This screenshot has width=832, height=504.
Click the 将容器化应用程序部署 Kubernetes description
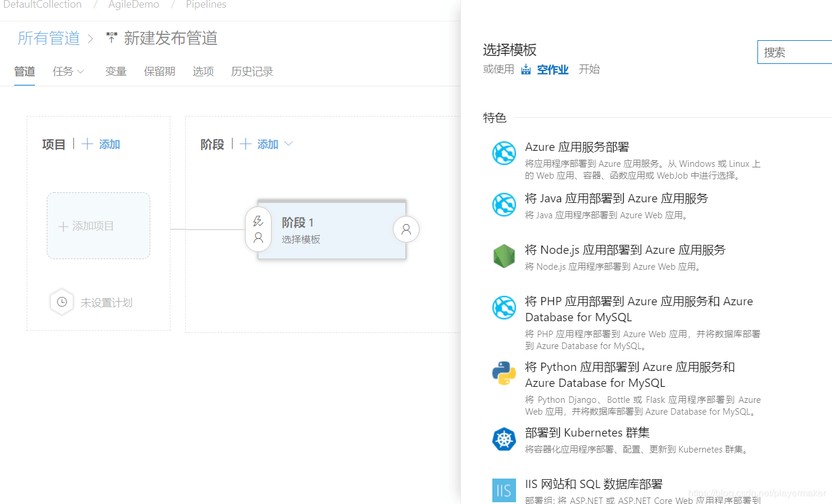pos(638,450)
